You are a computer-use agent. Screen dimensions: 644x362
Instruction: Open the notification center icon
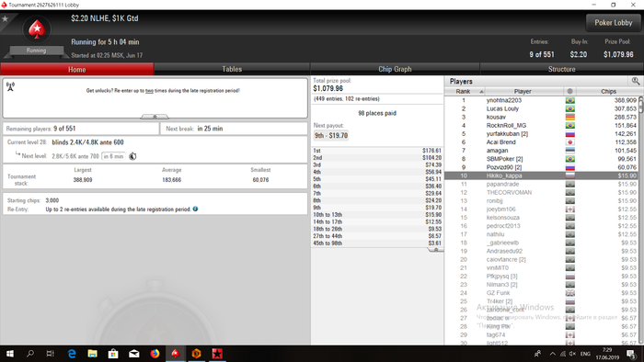point(631,354)
